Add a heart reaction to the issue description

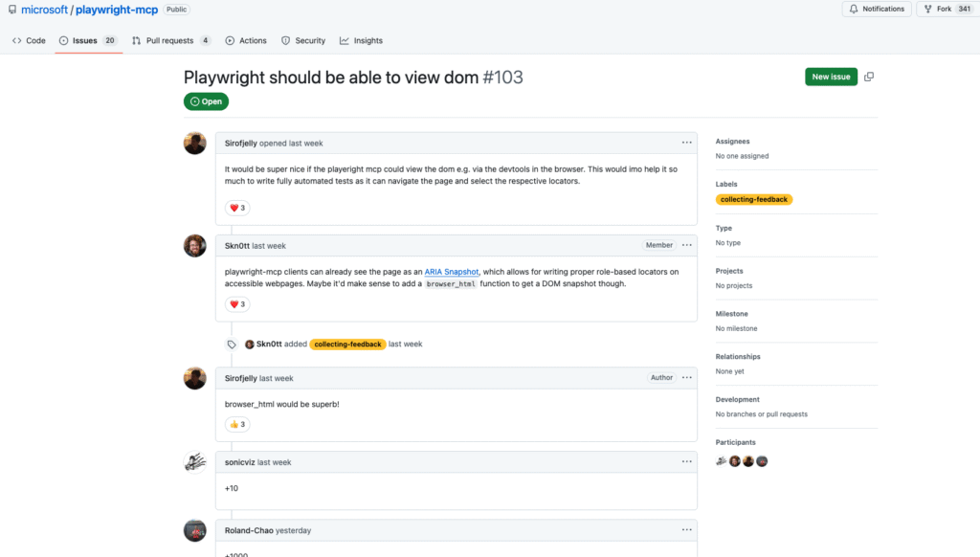[236, 207]
